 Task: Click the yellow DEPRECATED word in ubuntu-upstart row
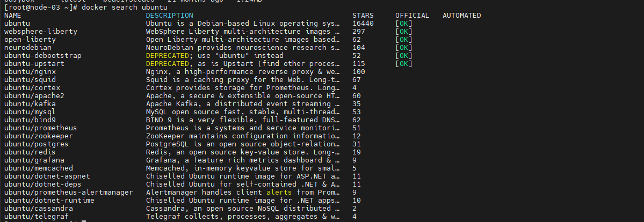click(x=167, y=64)
